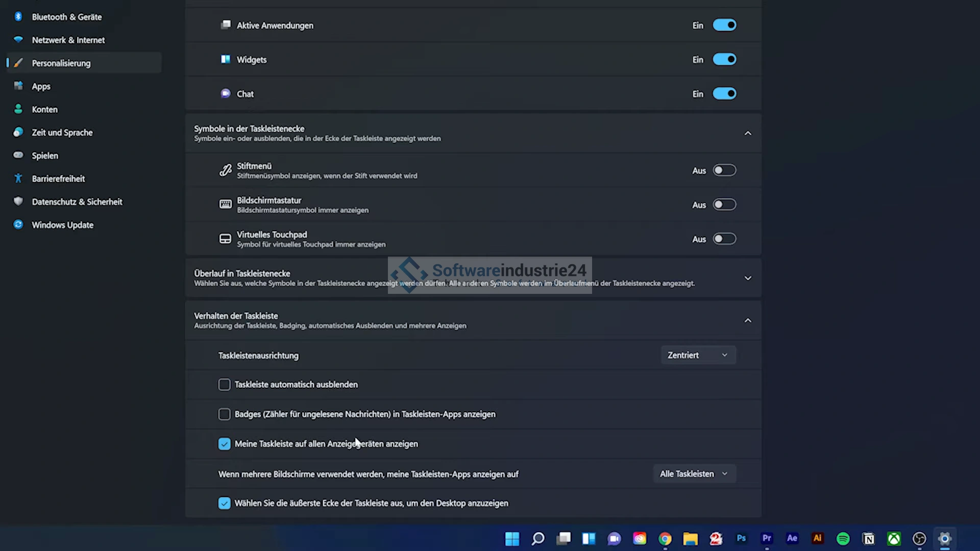Viewport: 980px width, 551px height.
Task: Launch Xbox app from taskbar
Action: pyautogui.click(x=894, y=539)
